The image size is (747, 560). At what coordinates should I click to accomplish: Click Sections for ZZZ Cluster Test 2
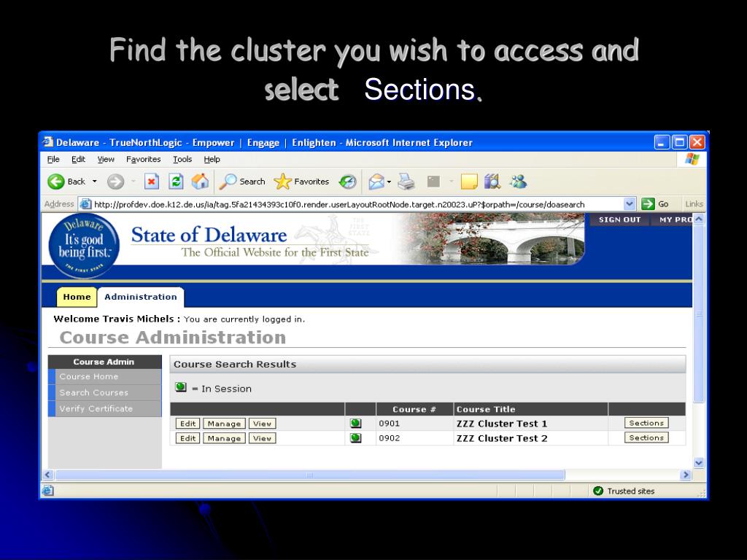pos(646,437)
